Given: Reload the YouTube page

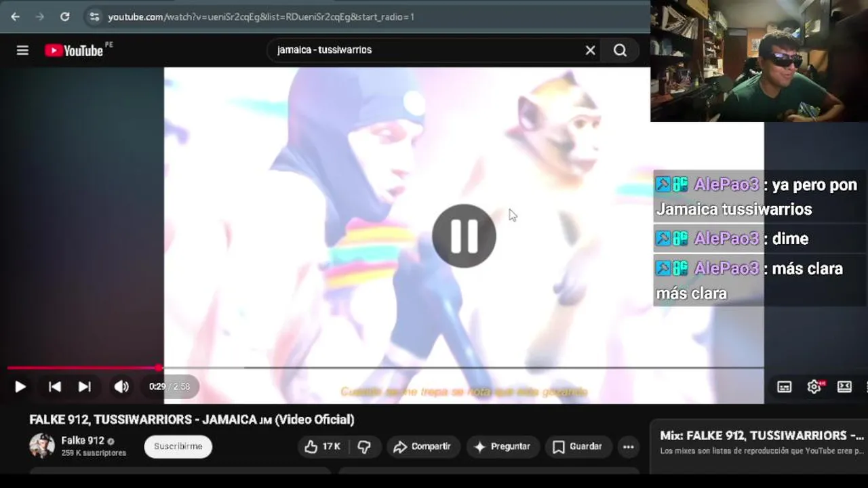Looking at the screenshot, I should click(x=64, y=16).
